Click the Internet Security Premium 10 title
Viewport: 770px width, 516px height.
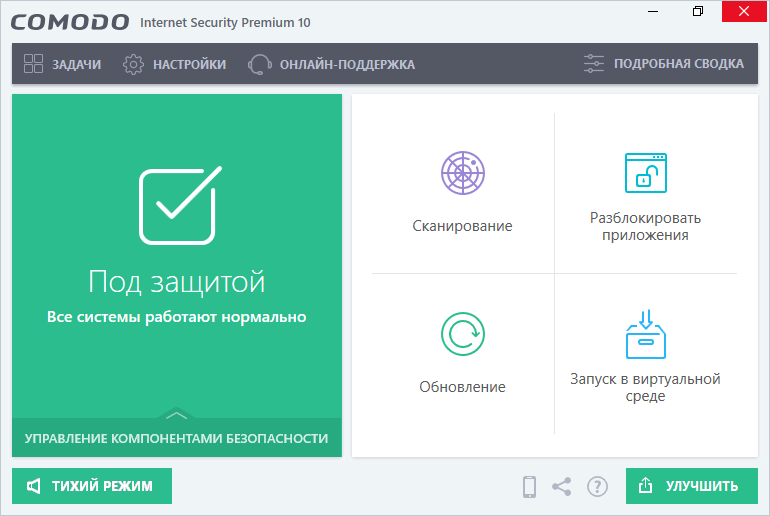point(225,23)
